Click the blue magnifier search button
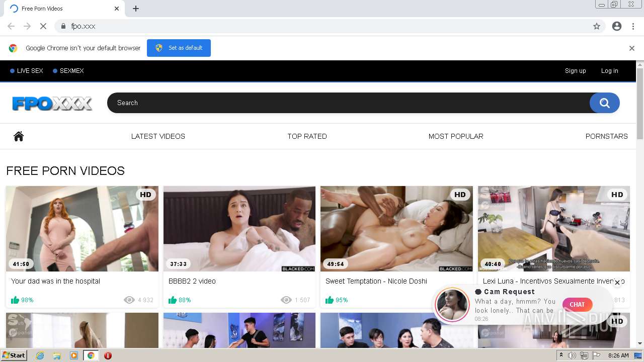This screenshot has height=362, width=644. tap(605, 103)
